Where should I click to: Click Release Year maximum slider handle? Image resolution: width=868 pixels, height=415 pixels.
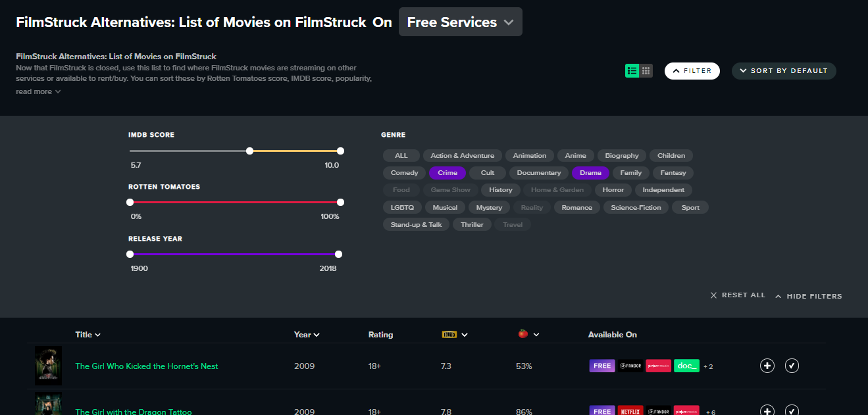[x=338, y=254]
